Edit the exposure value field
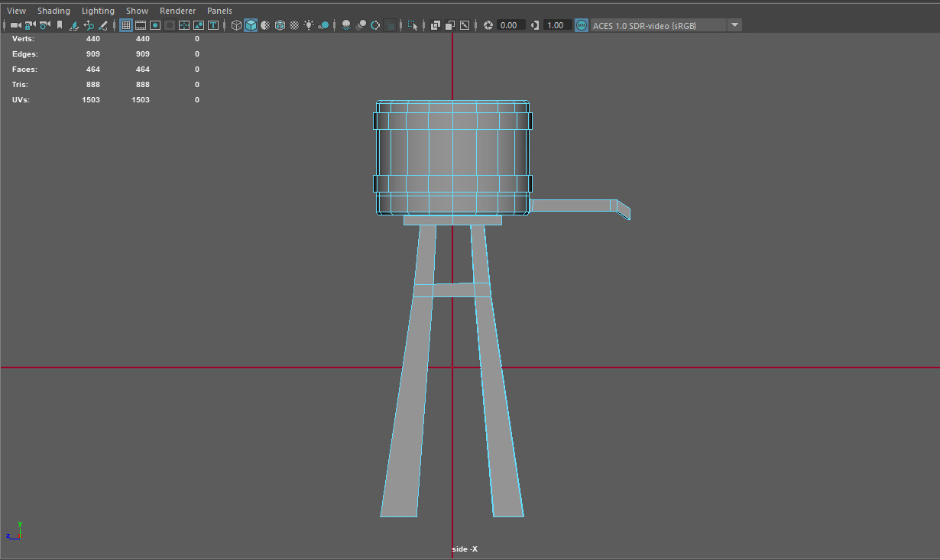Viewport: 940px width, 560px height. tap(510, 25)
